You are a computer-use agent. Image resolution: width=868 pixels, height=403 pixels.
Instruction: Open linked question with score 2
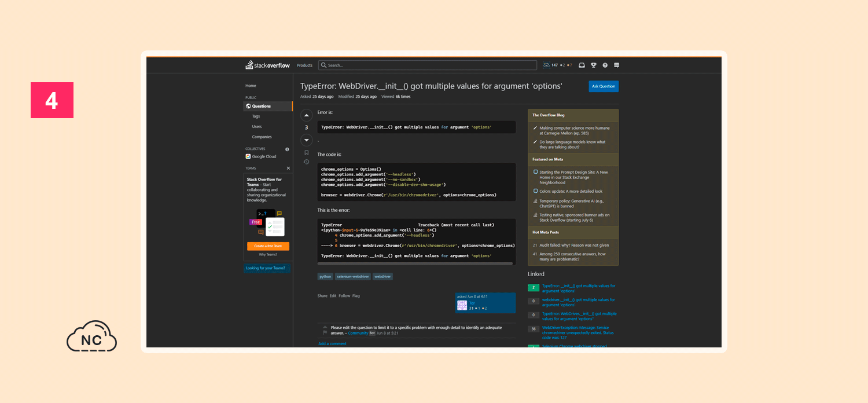point(578,288)
